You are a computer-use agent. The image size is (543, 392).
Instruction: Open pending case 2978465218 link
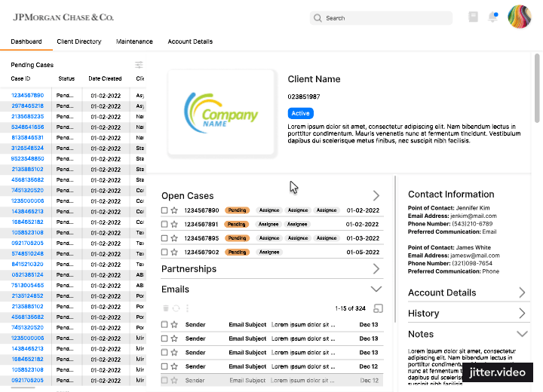pyautogui.click(x=28, y=106)
